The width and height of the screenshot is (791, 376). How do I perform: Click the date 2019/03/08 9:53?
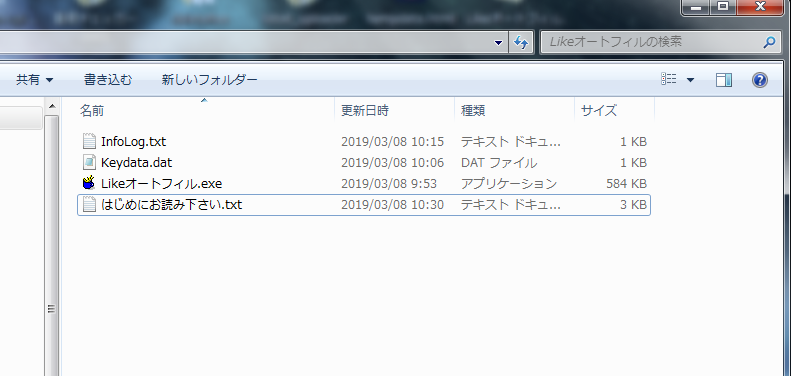[x=389, y=183]
